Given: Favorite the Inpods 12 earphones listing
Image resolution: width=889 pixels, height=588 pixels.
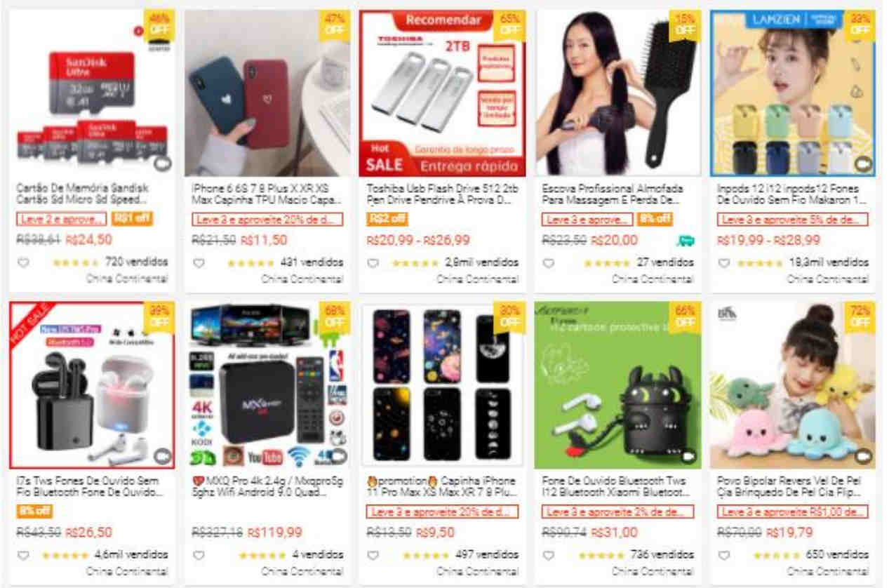Looking at the screenshot, I should (723, 263).
